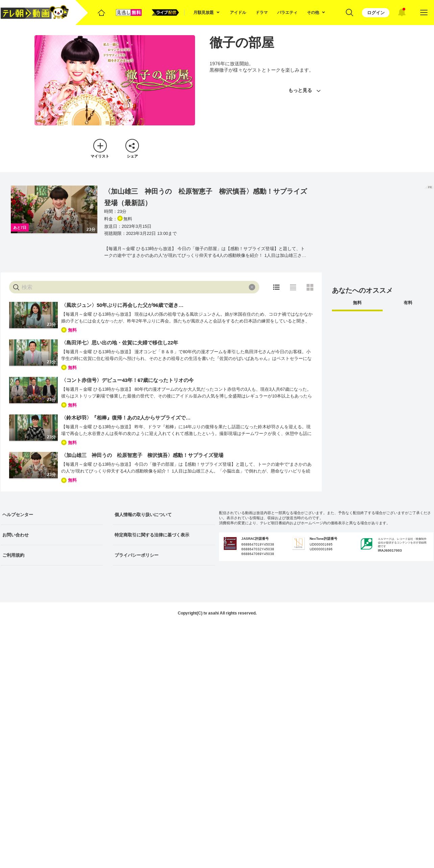Screen dimensions: 434x868
Task: Click the episode 検索 input field
Action: coord(134,287)
